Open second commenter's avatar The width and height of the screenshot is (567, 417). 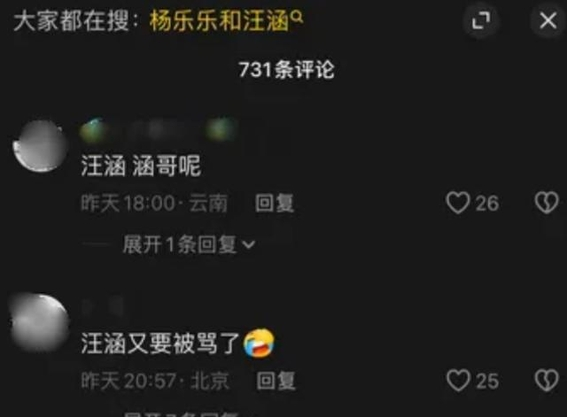[39, 323]
